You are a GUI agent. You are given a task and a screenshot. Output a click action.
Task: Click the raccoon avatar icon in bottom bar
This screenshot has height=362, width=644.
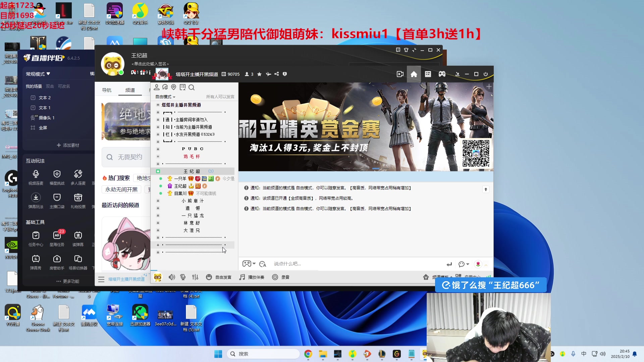(157, 277)
